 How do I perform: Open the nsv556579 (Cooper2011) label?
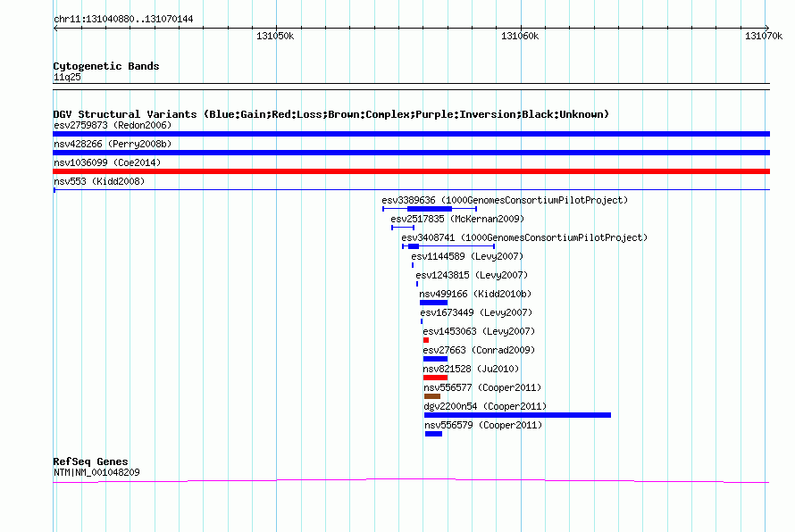483,425
